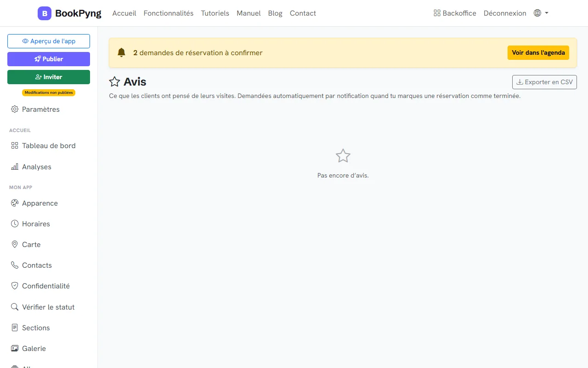Click the Apparence palette icon
This screenshot has width=588, height=368.
click(15, 203)
